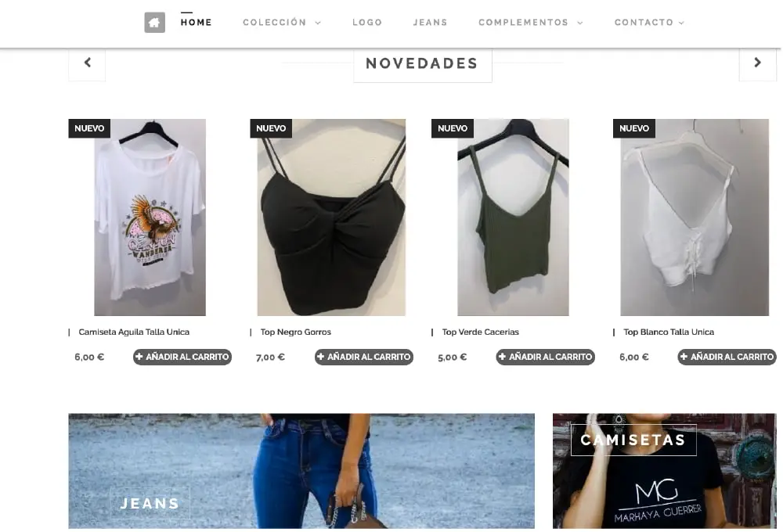
Task: Click the home icon in the navigation bar
Action: [x=155, y=23]
